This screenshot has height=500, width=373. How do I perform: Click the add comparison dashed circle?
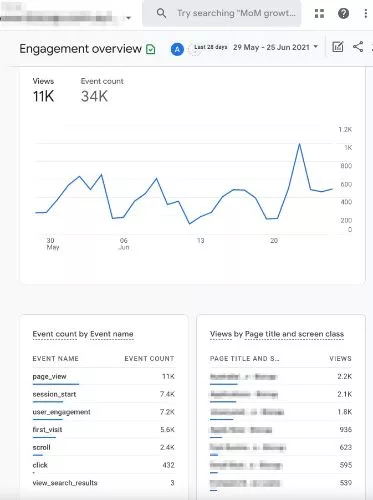(193, 49)
